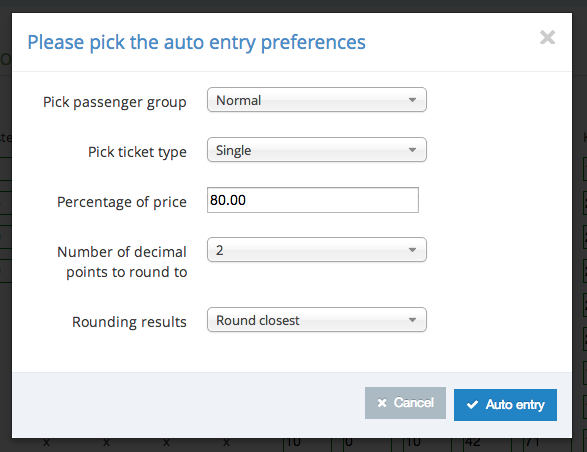Click the Number of decimal points label
This screenshot has height=452, width=587.
122,262
